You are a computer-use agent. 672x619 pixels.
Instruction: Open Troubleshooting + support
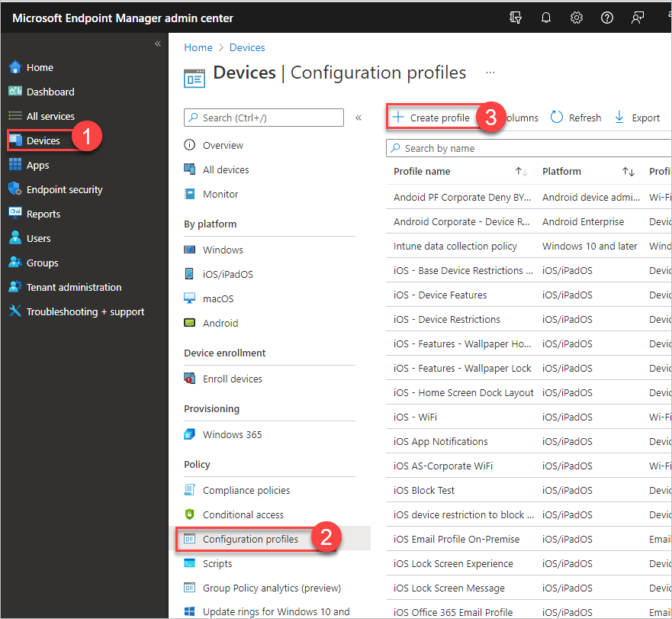[76, 312]
